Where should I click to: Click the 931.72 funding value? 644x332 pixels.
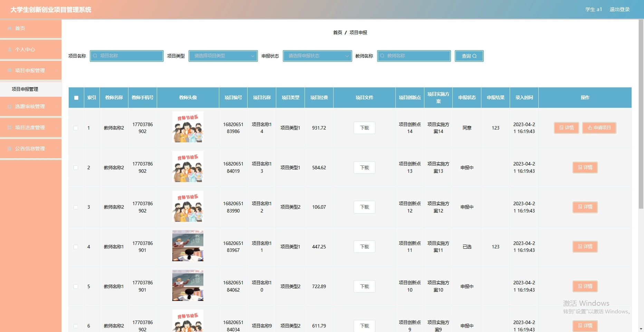click(319, 128)
